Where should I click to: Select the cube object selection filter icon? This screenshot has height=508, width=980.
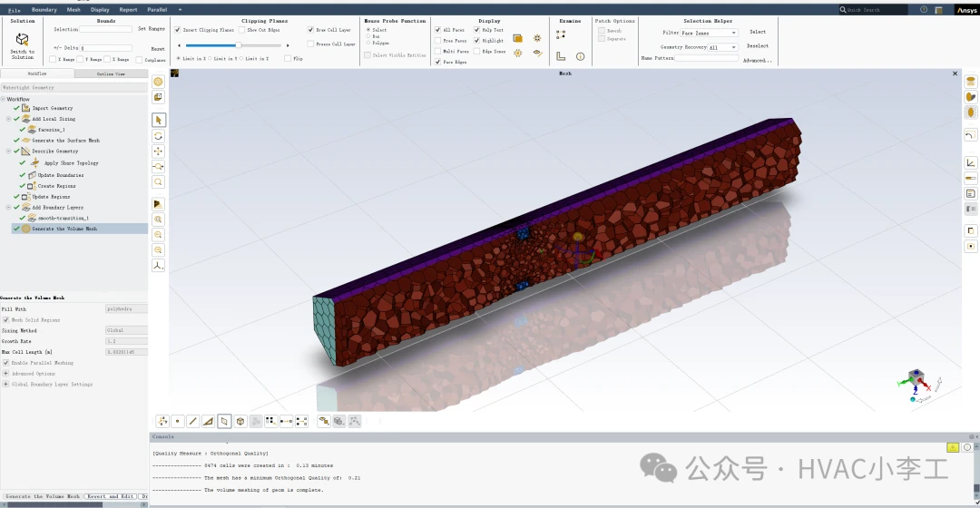pos(240,421)
